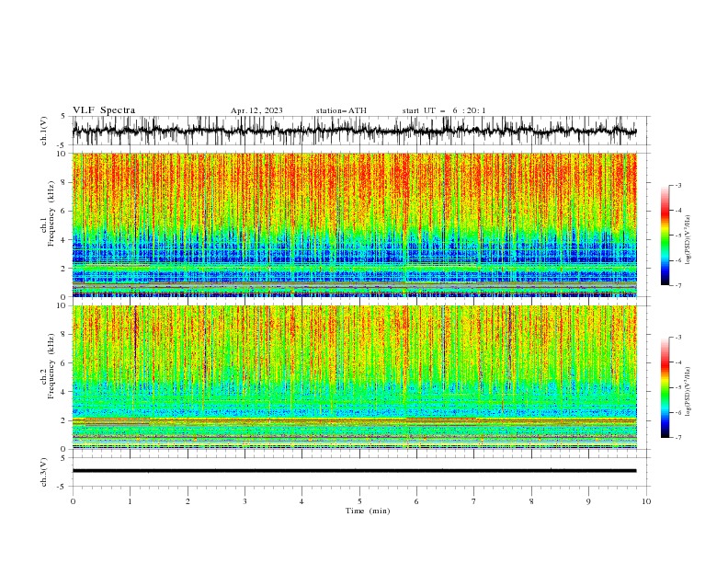Click the "-3" label on ch.1 color bar

(678, 185)
